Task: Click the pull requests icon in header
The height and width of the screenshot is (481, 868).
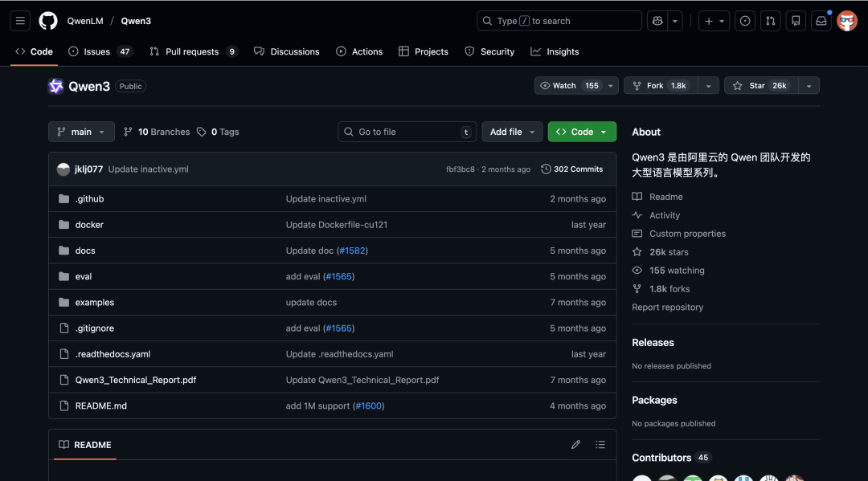Action: (770, 20)
